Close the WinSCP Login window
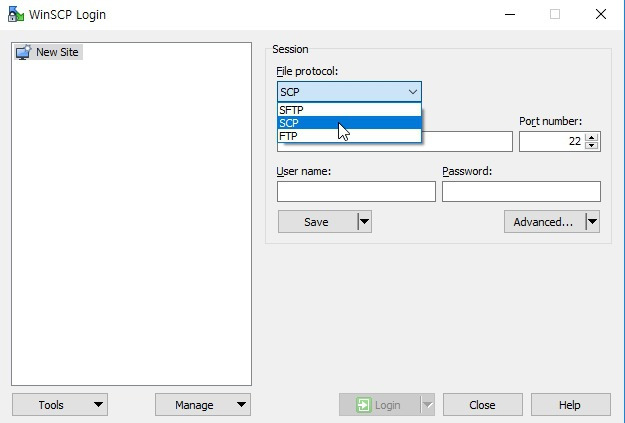625x423 pixels. 601,14
